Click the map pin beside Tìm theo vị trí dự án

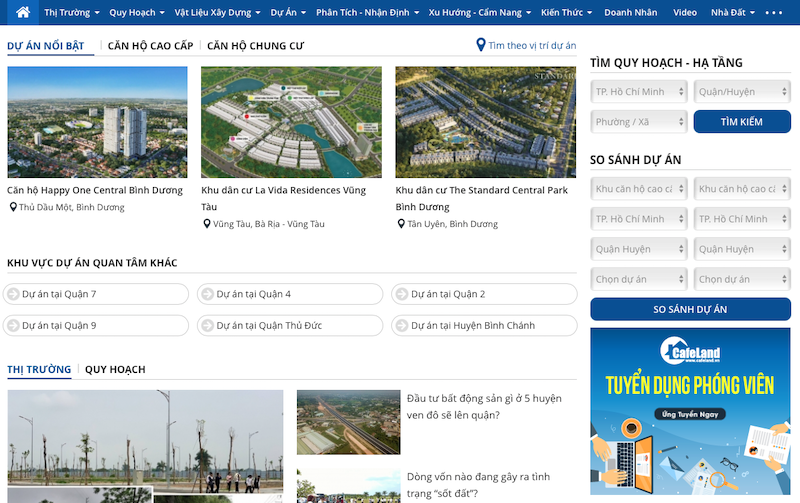pyautogui.click(x=481, y=45)
